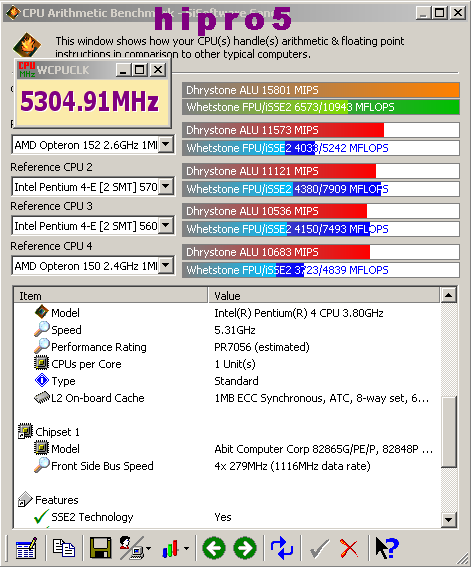The image size is (471, 567).
Task: Select the Performance Rating row
Action: [227, 347]
